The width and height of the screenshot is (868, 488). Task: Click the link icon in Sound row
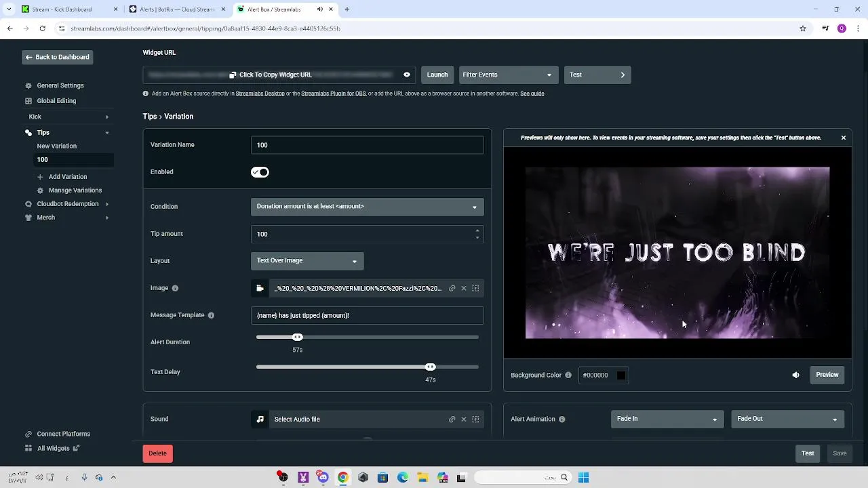[452, 419]
